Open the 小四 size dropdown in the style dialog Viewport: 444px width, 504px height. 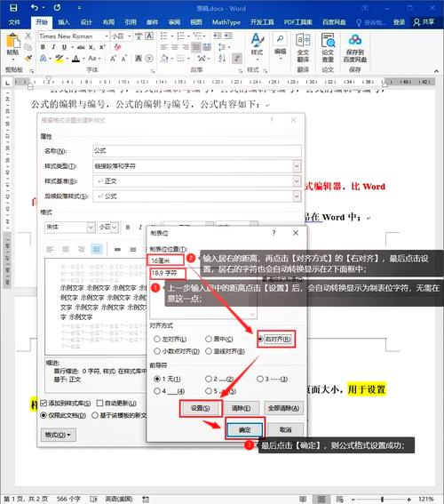tap(115, 228)
